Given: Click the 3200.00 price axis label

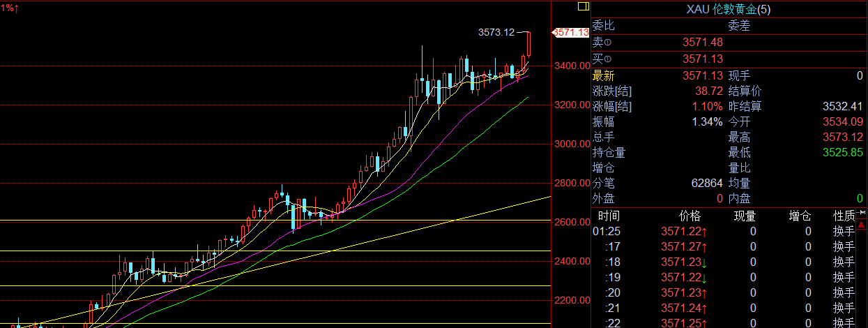Looking at the screenshot, I should pos(572,105).
